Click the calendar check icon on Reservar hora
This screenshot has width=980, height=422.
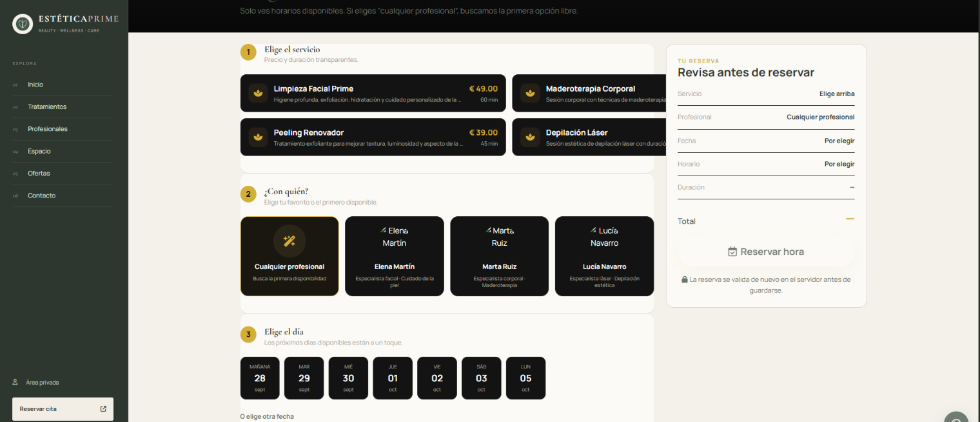(732, 252)
